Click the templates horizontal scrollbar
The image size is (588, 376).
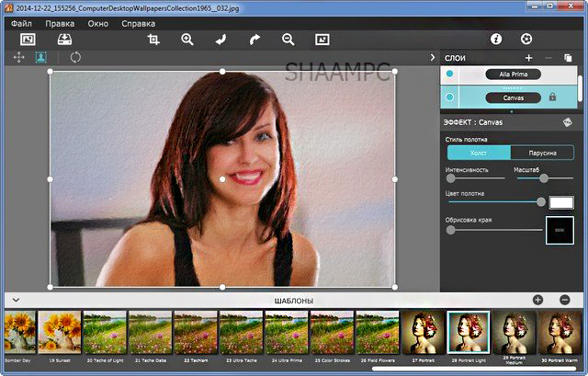pos(474,370)
